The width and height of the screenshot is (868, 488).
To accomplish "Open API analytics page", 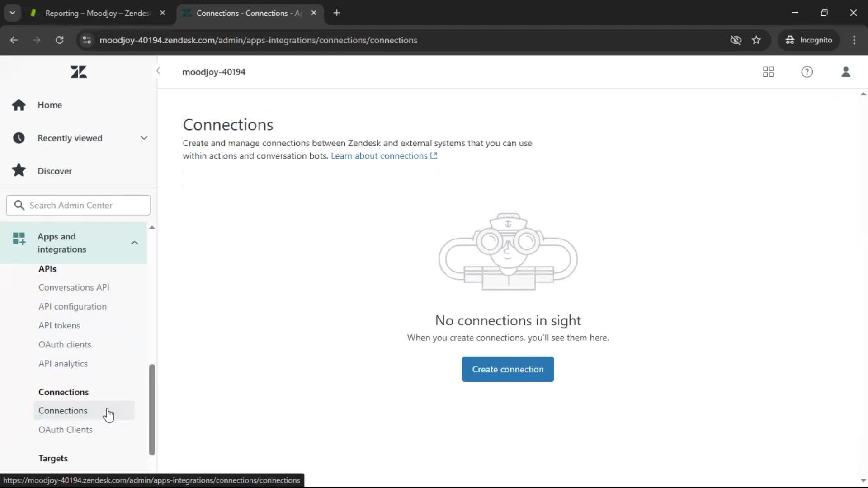I will (63, 364).
